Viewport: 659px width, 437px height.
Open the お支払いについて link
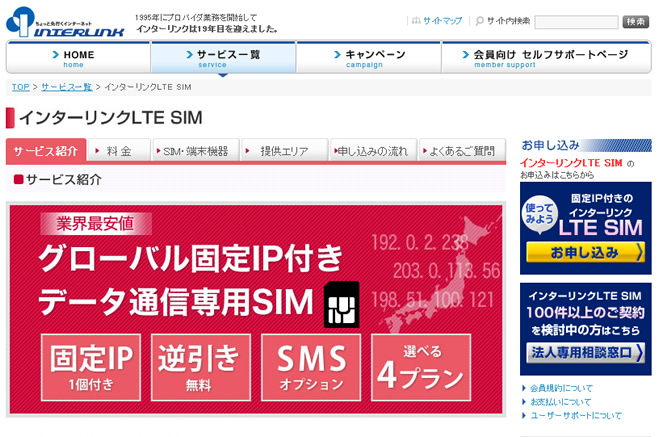[561, 402]
